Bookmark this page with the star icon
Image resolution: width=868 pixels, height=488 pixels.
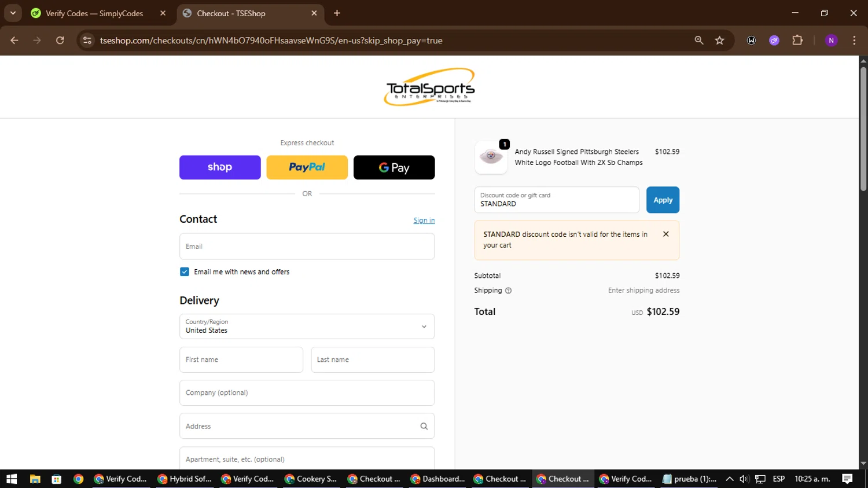coord(719,41)
